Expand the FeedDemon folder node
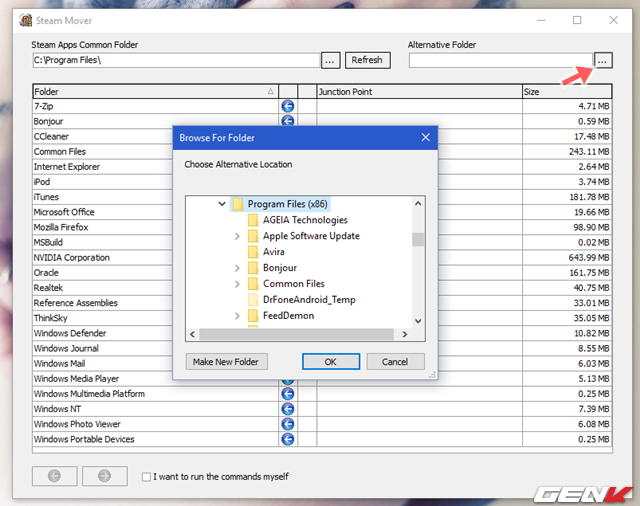The height and width of the screenshot is (506, 640). pos(237,316)
